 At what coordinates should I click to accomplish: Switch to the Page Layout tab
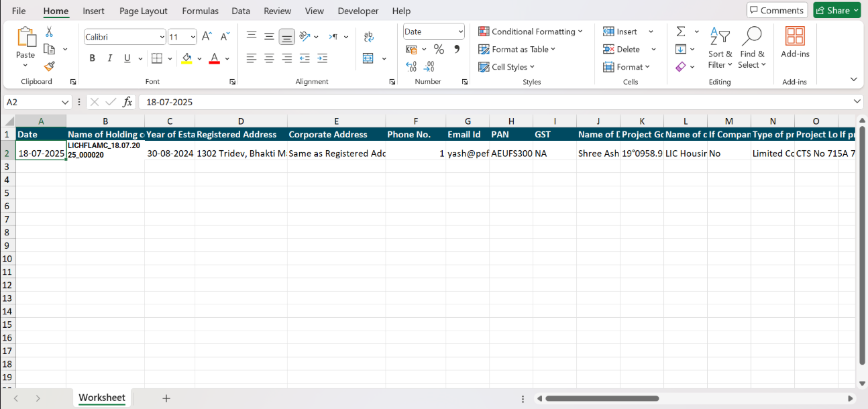(144, 11)
